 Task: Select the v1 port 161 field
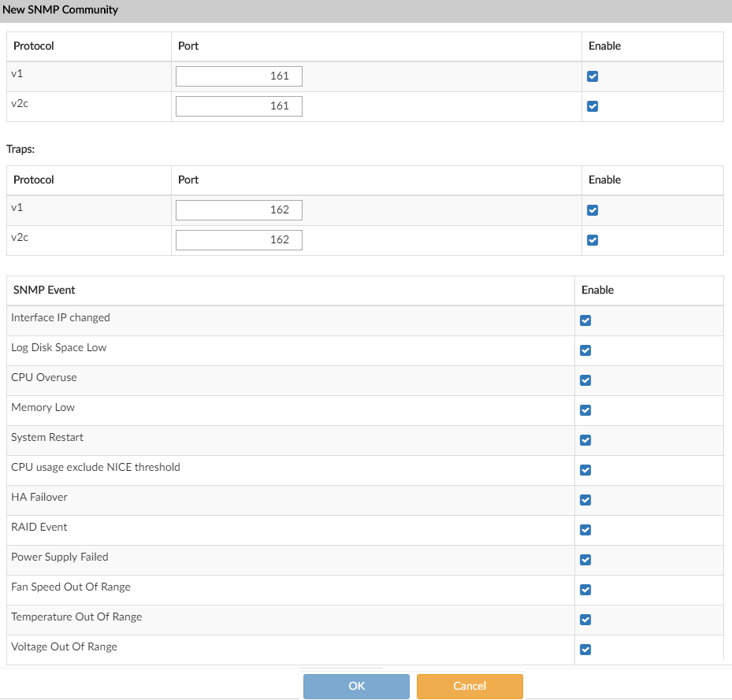pos(238,76)
